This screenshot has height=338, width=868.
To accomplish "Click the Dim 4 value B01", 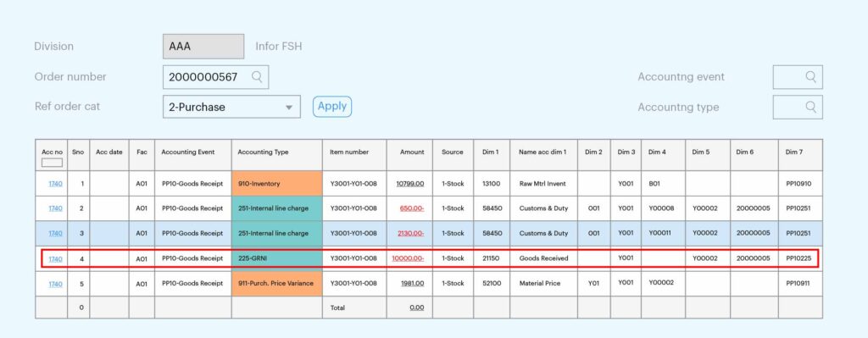I will click(x=654, y=184).
